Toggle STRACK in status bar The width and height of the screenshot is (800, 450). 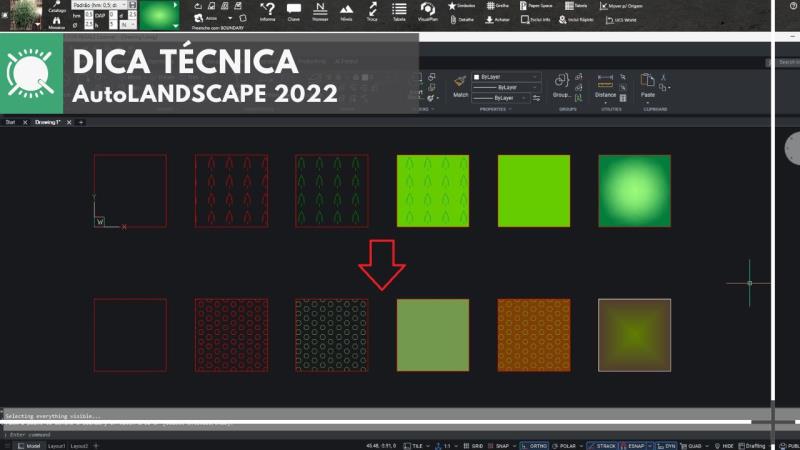[602, 446]
